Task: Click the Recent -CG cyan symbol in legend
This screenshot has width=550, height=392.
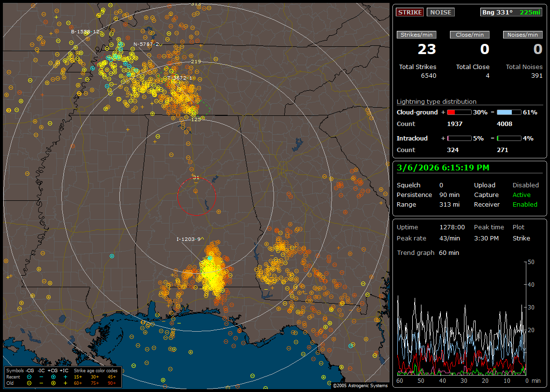Action: pos(29,377)
